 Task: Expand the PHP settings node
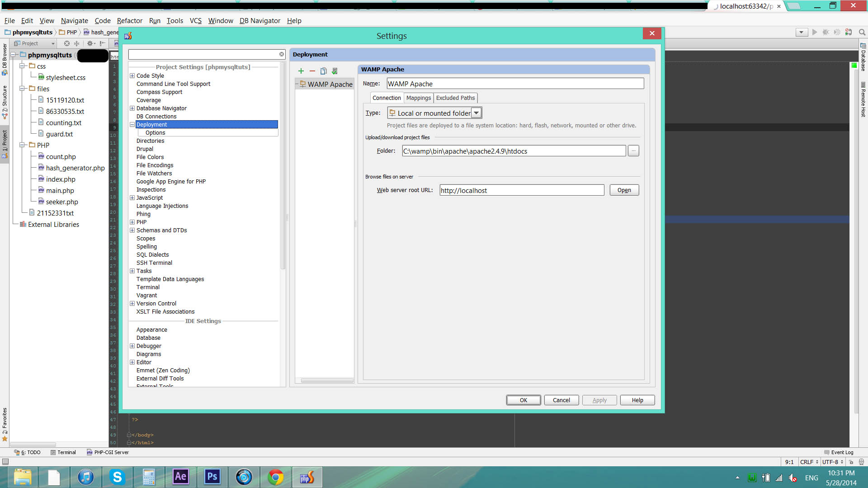(132, 222)
